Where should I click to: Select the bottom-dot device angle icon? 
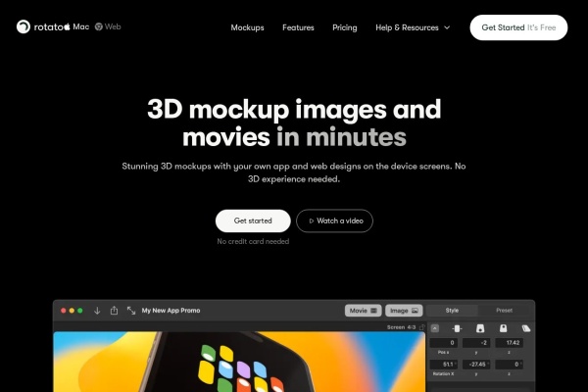click(x=480, y=328)
